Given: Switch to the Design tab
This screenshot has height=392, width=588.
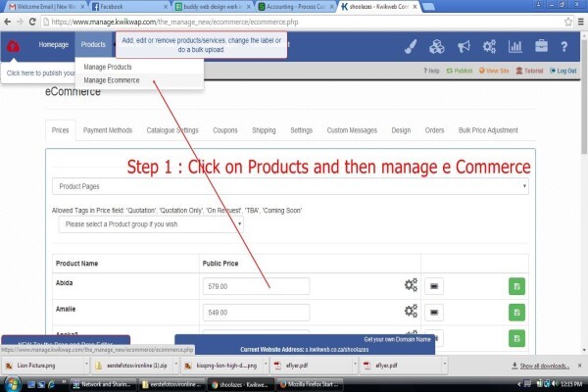Looking at the screenshot, I should [401, 130].
